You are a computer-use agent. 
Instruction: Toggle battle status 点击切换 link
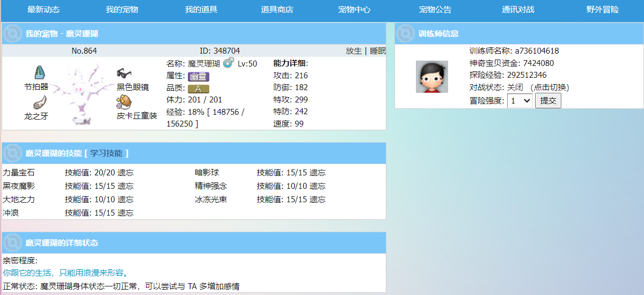[549, 87]
